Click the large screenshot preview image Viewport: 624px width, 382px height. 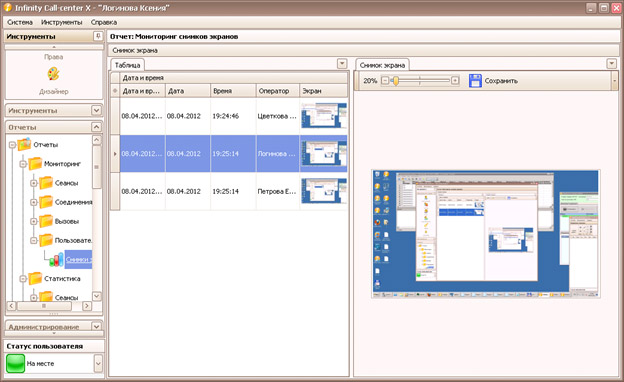[x=486, y=234]
